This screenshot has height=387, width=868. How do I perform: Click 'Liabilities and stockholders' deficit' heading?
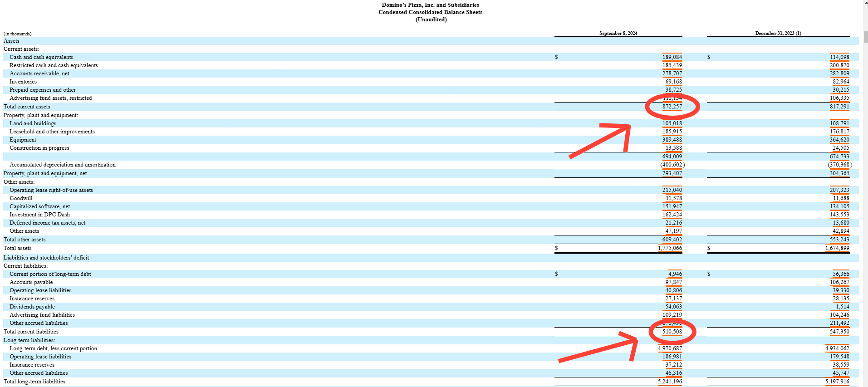click(x=46, y=258)
